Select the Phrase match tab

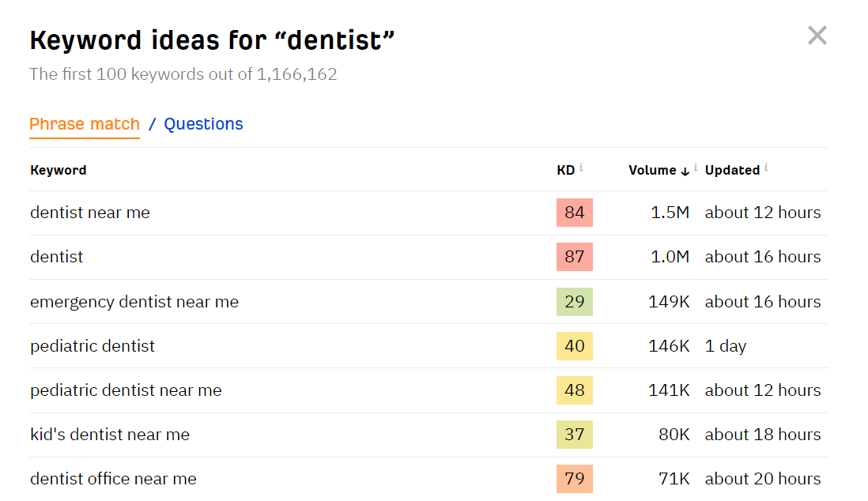(x=84, y=124)
